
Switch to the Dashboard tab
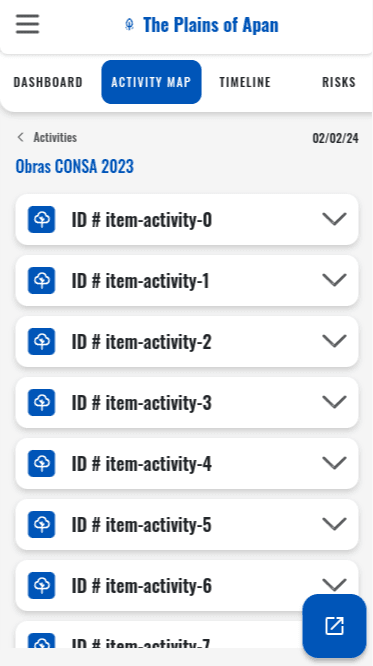coord(48,82)
